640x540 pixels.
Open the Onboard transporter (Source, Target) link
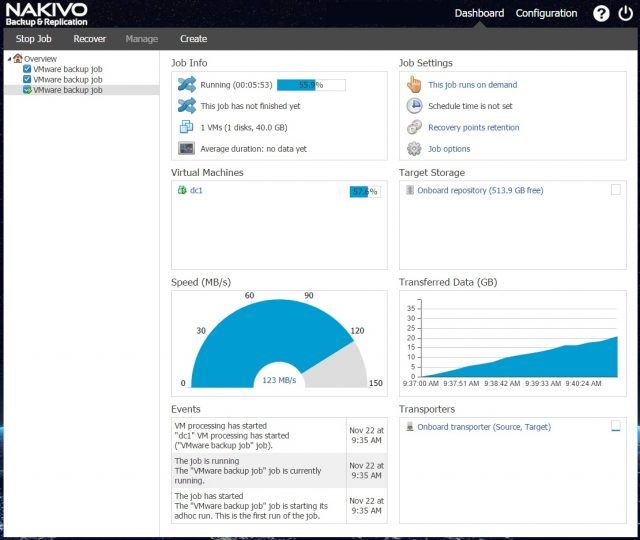484,427
